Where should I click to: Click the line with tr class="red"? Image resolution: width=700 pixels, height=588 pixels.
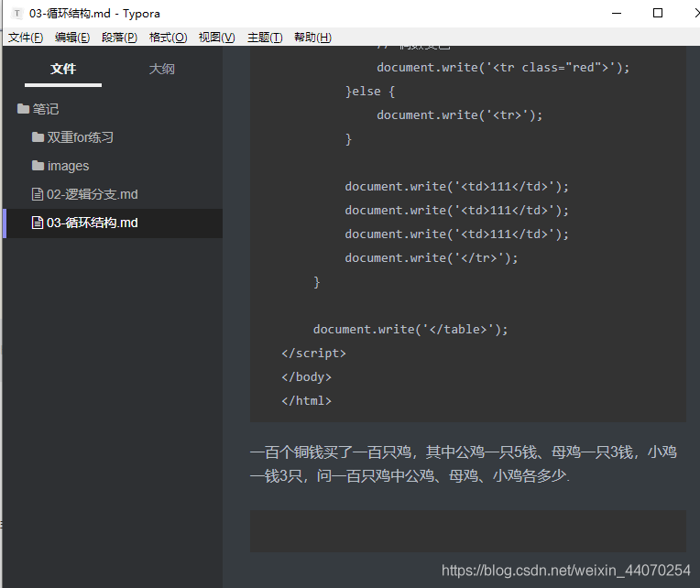(503, 68)
